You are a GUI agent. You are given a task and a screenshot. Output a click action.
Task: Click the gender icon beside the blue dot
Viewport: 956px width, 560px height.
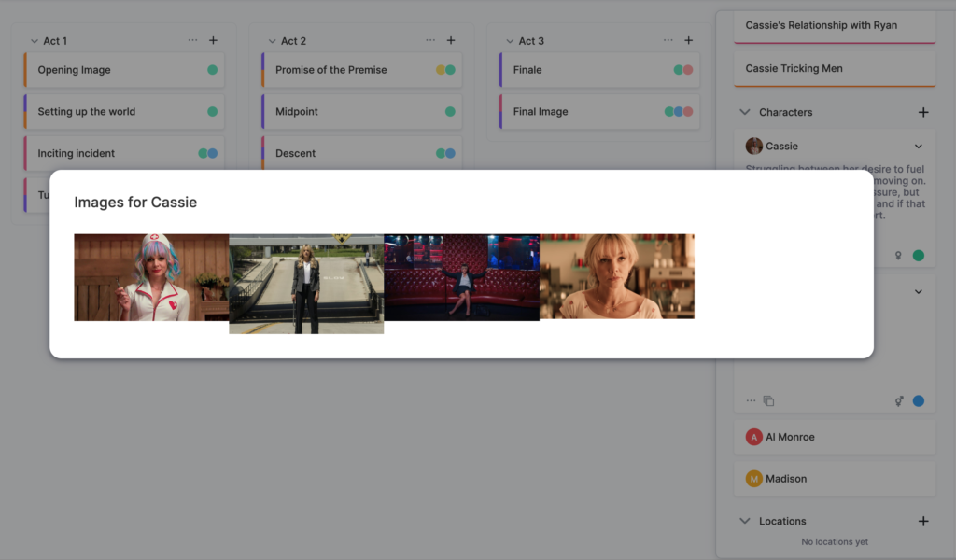[899, 401]
